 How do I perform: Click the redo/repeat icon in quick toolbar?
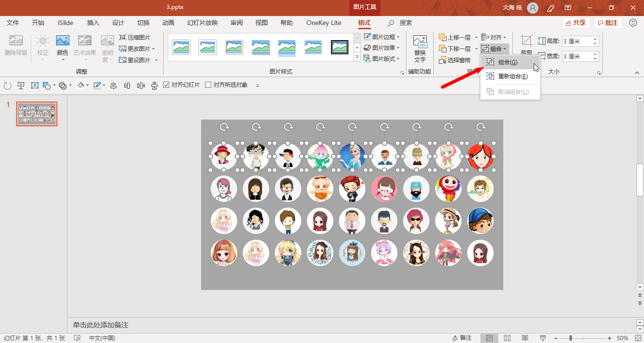tap(7, 85)
